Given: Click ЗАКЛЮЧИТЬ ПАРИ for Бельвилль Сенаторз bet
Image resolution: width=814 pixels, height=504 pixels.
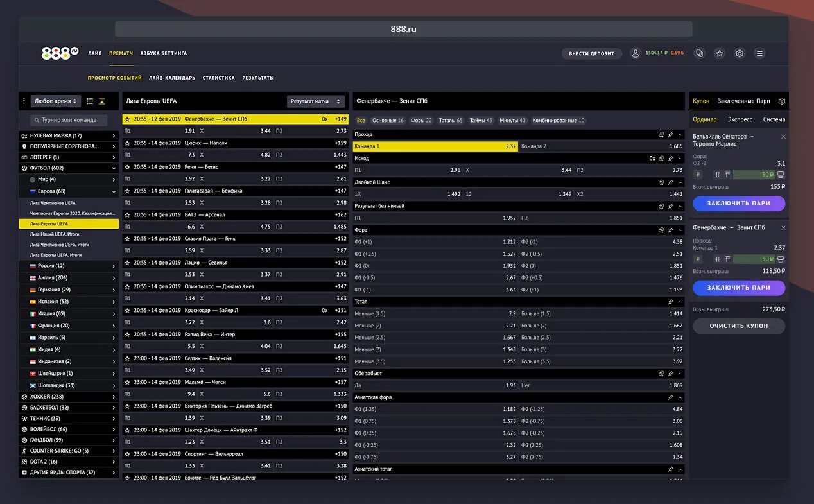Looking at the screenshot, I should click(x=739, y=203).
